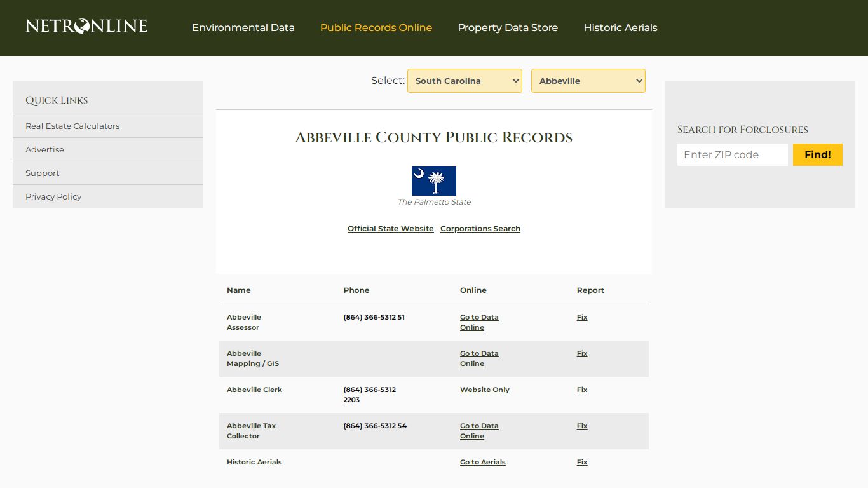868x488 pixels.
Task: Open the Corporations Search link
Action: tap(480, 229)
